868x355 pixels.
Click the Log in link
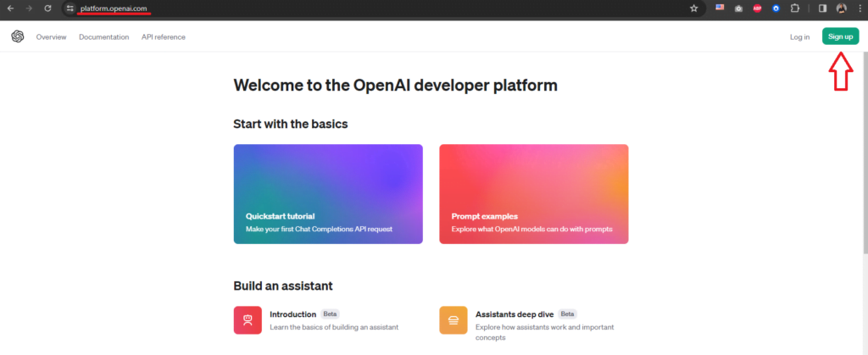[799, 37]
